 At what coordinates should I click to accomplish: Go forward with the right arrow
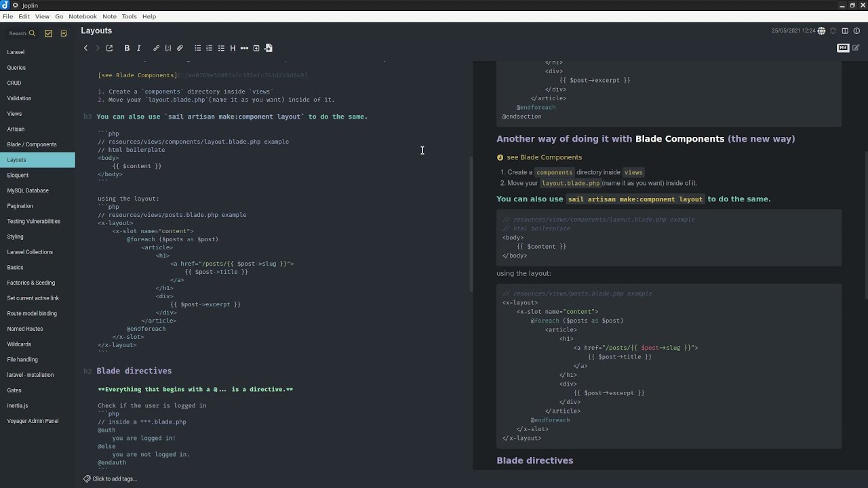[98, 48]
